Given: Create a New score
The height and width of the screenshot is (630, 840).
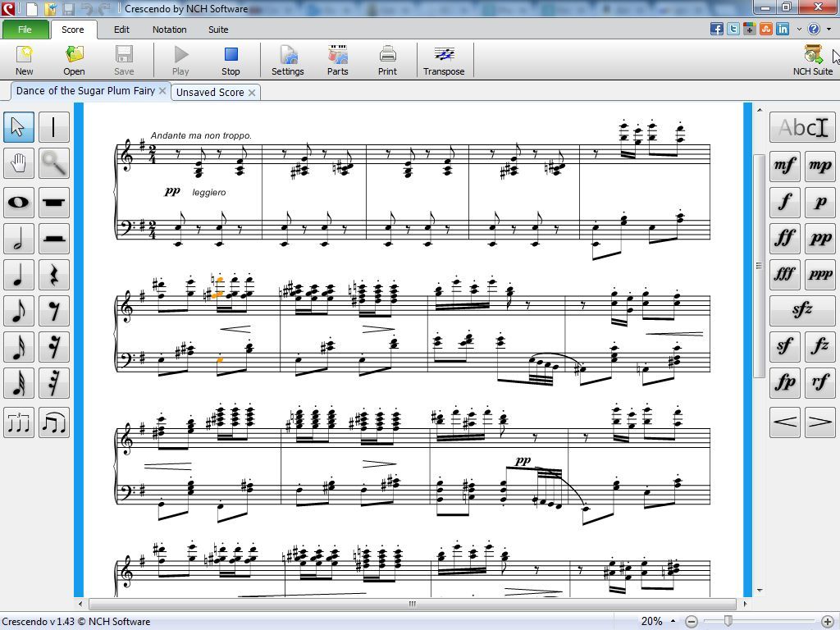Looking at the screenshot, I should click(24, 61).
